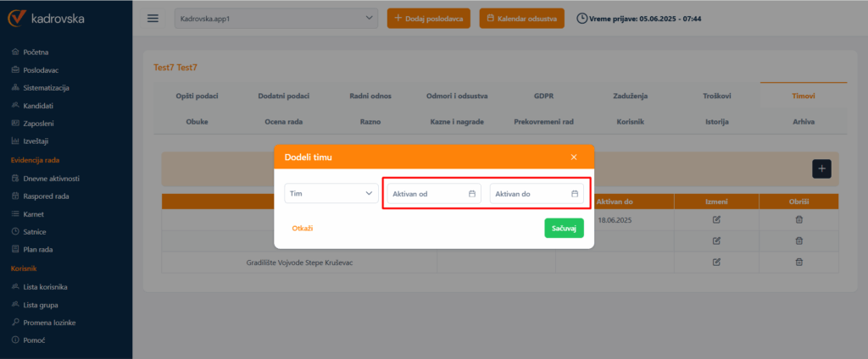Open Kalendar odsustva

tap(521, 19)
